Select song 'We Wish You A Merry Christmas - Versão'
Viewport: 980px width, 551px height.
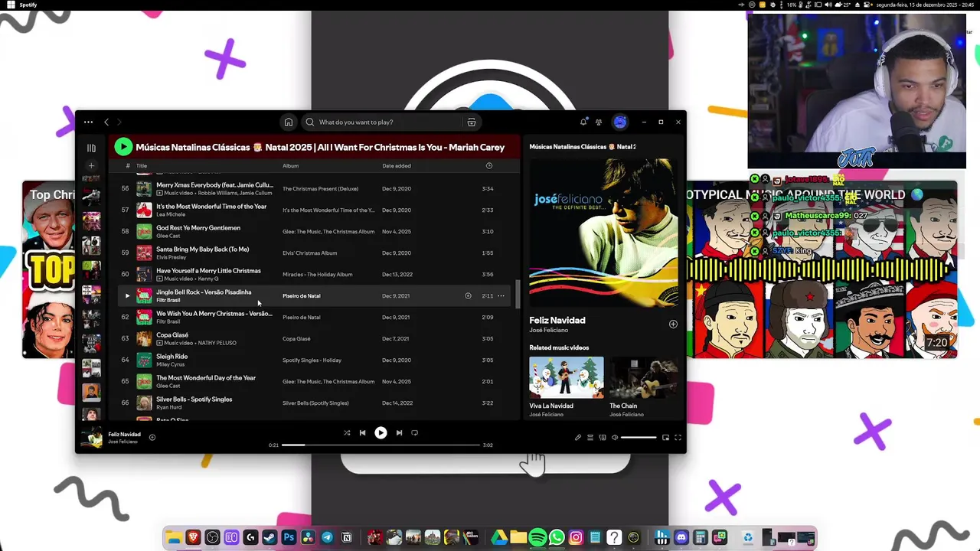(x=214, y=314)
